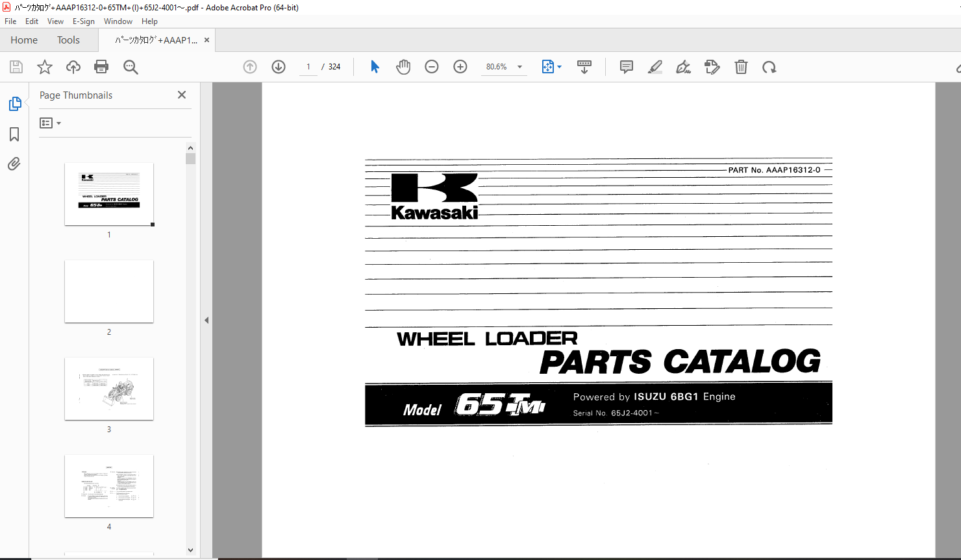Switch to the Tools tab
961x560 pixels.
tap(68, 40)
